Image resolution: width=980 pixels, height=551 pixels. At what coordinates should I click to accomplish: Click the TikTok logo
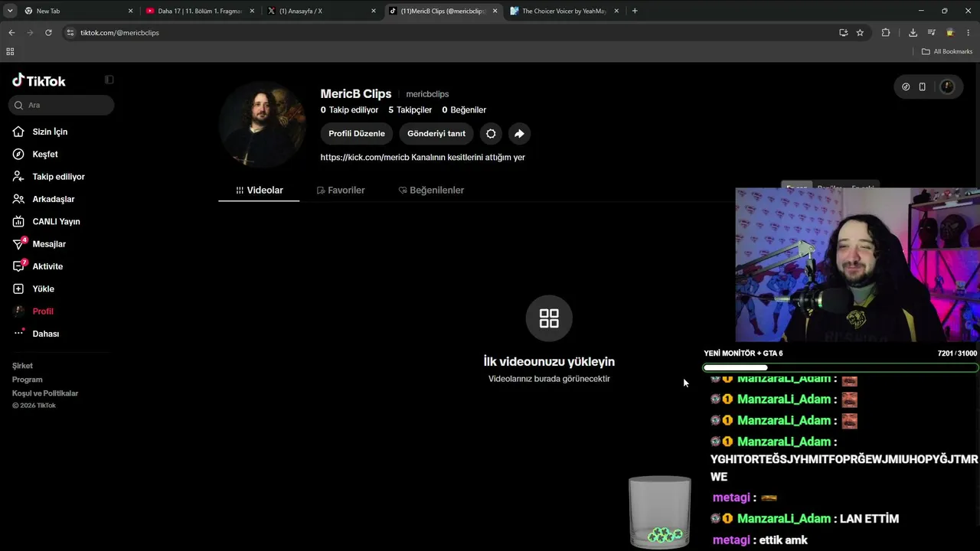pyautogui.click(x=39, y=80)
